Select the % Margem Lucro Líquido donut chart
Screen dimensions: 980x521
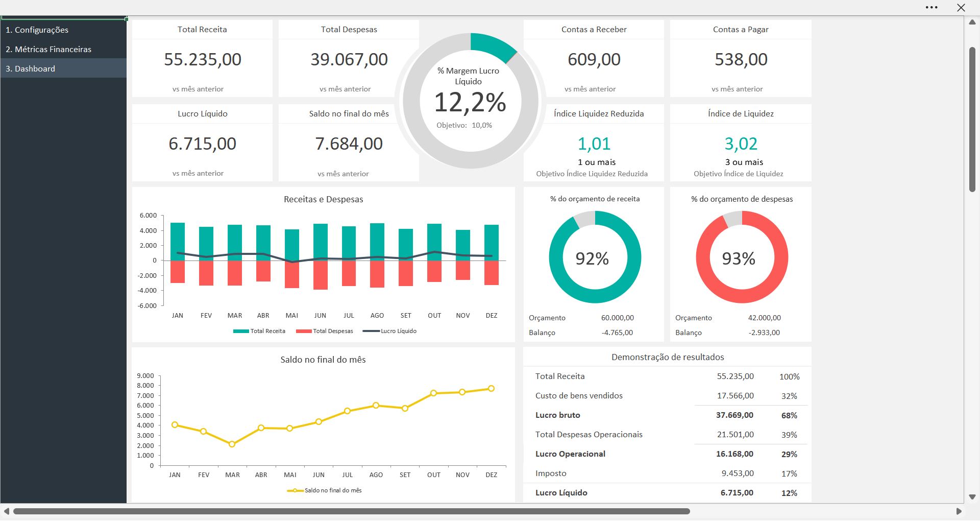point(471,101)
